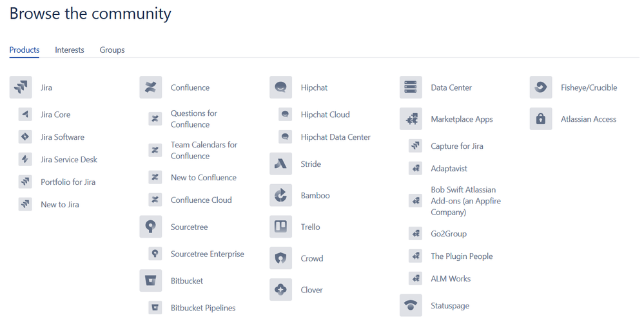Open the Hipchat Cloud link
644x331 pixels.
click(x=326, y=115)
